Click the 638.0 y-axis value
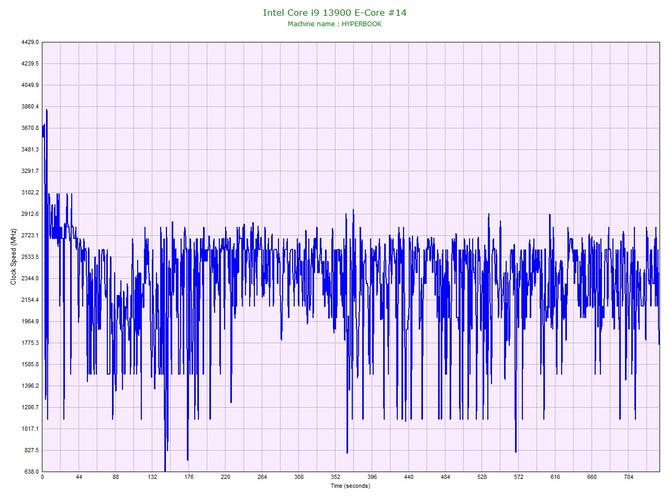The image size is (670, 503). (x=31, y=471)
